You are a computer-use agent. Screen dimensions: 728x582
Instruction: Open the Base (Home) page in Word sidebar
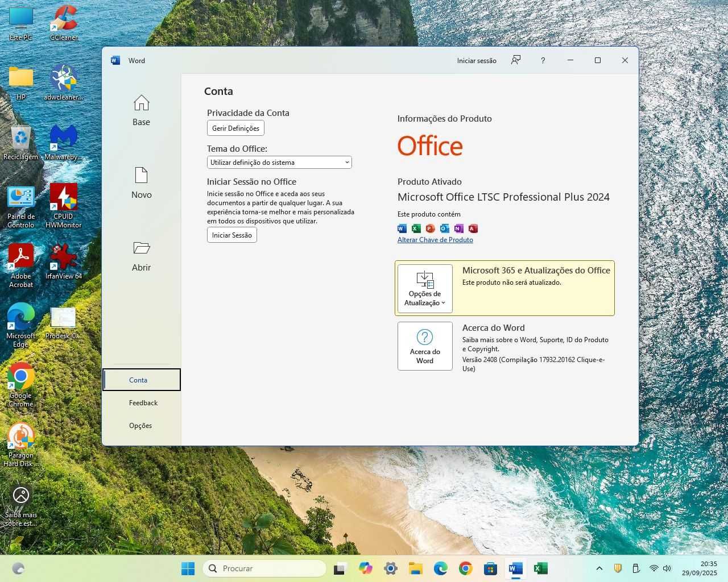(141, 111)
